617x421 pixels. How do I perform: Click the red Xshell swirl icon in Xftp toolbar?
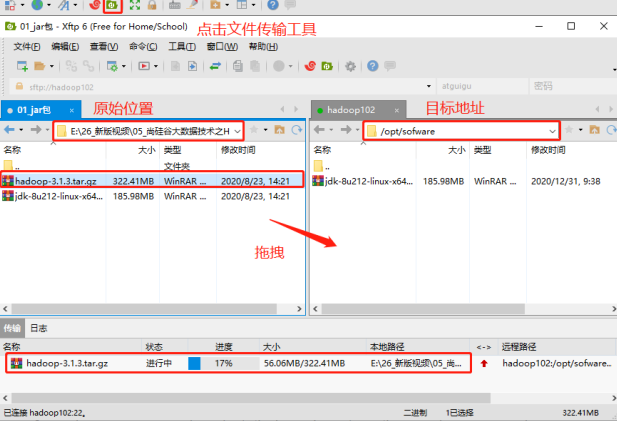pyautogui.click(x=310, y=66)
